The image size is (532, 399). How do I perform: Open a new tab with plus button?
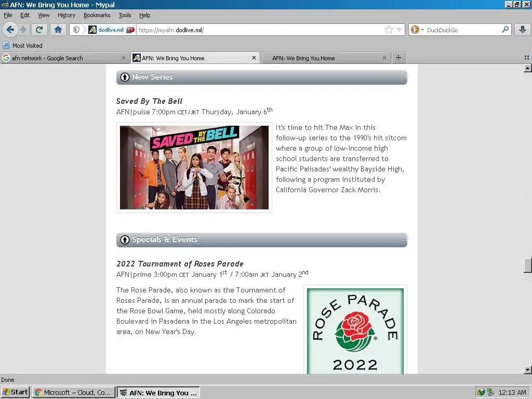click(x=398, y=58)
